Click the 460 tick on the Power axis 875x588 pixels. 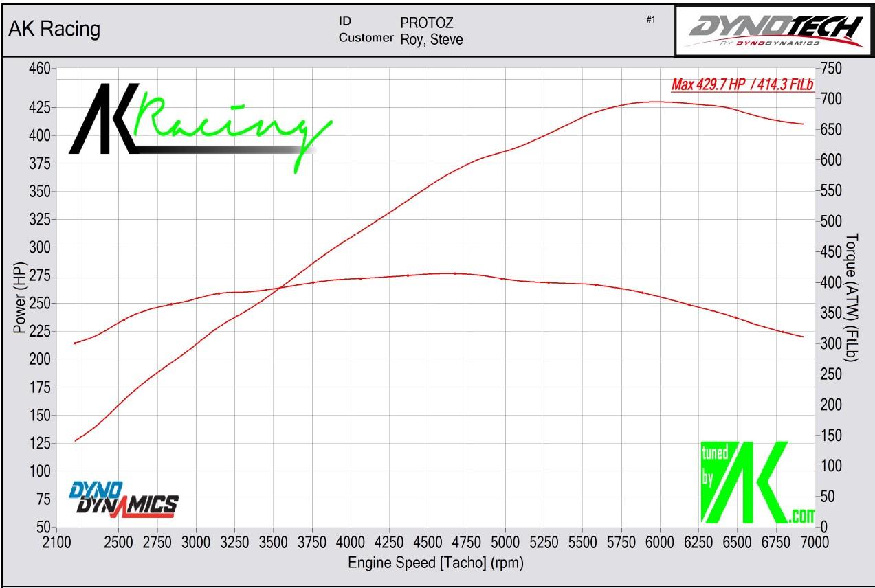click(x=40, y=69)
